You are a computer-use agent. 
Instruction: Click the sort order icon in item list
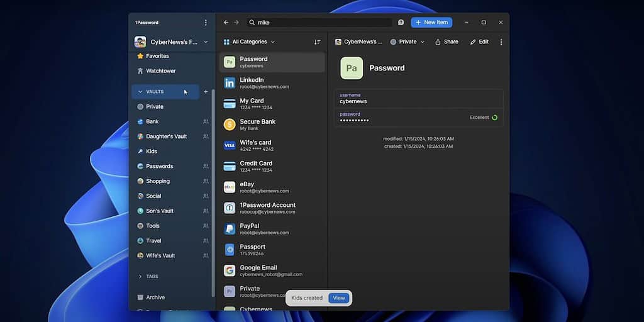click(x=317, y=42)
